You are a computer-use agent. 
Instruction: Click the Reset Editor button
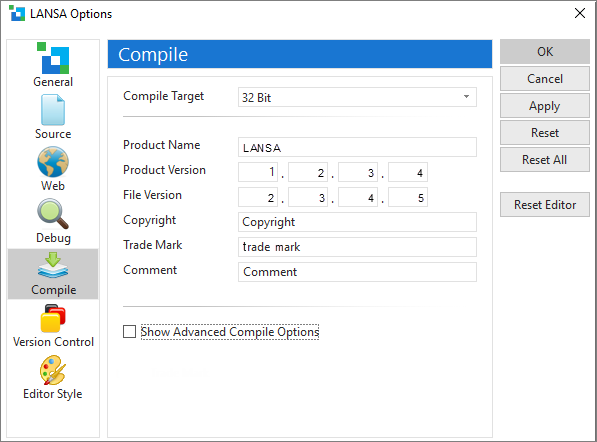click(x=545, y=204)
